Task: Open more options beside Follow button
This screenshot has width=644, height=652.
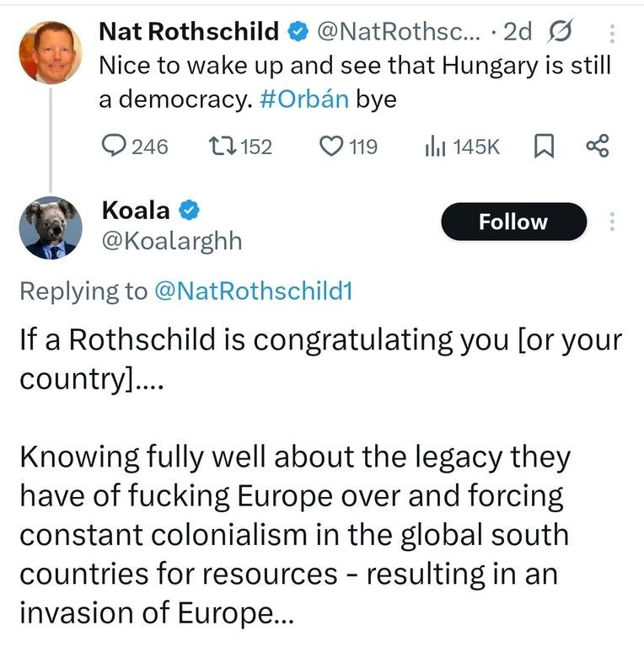Action: click(612, 222)
